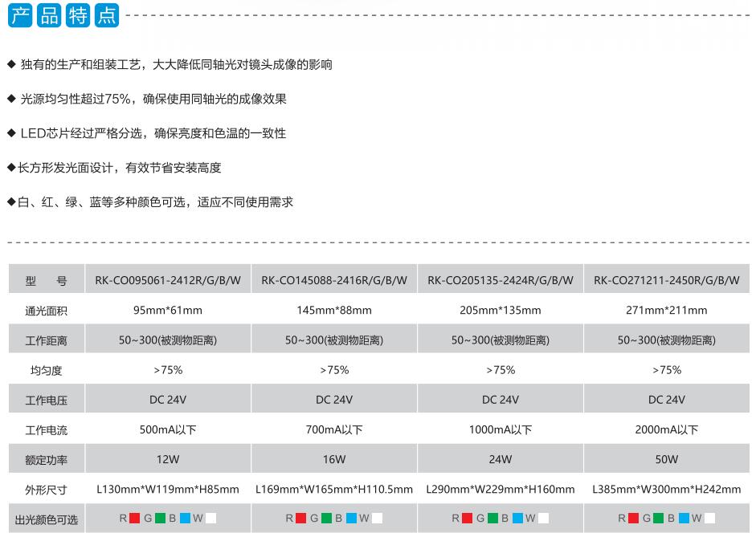Click the 通光面积 row header
756x537 pixels.
click(47, 311)
